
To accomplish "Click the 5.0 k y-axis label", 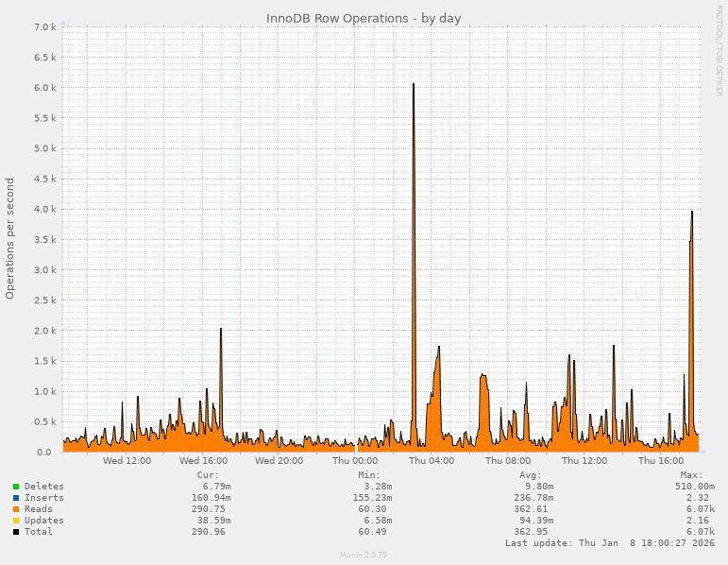I will (x=45, y=148).
